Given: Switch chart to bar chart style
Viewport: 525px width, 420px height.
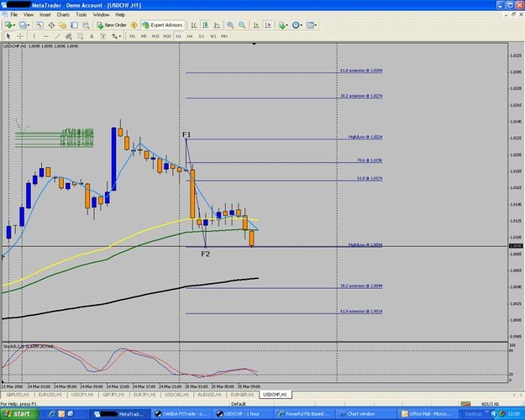Looking at the screenshot, I should click(194, 25).
